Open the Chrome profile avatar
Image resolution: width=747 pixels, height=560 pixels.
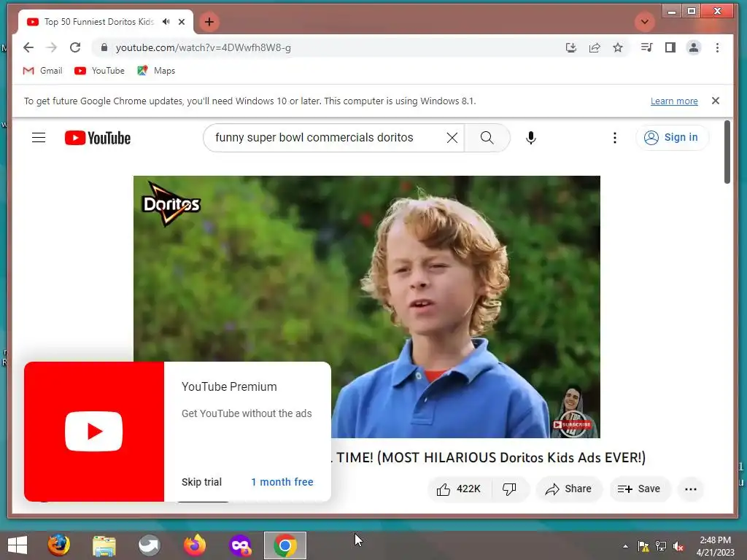(694, 47)
